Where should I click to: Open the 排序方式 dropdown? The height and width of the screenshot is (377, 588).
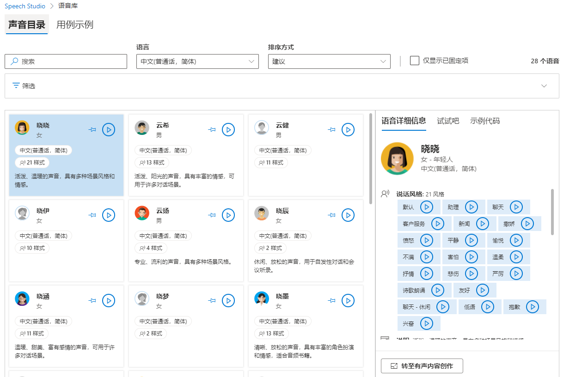[329, 61]
